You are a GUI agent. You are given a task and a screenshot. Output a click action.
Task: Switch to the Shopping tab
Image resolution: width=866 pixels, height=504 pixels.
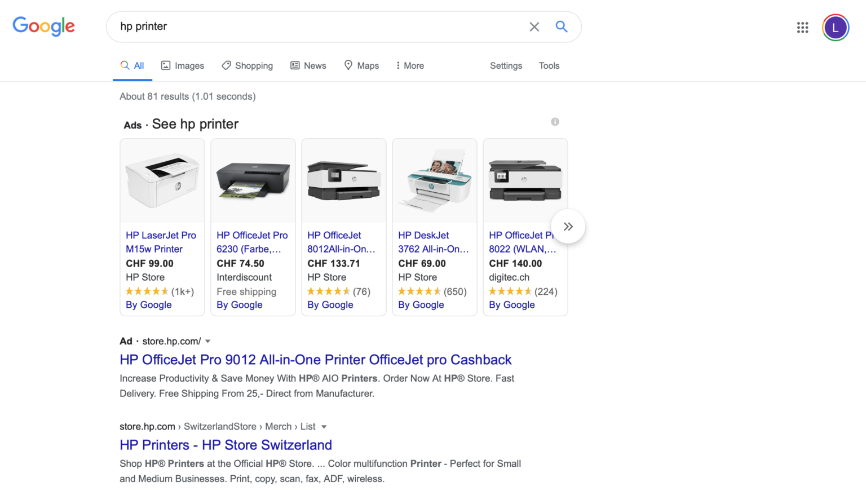point(247,65)
